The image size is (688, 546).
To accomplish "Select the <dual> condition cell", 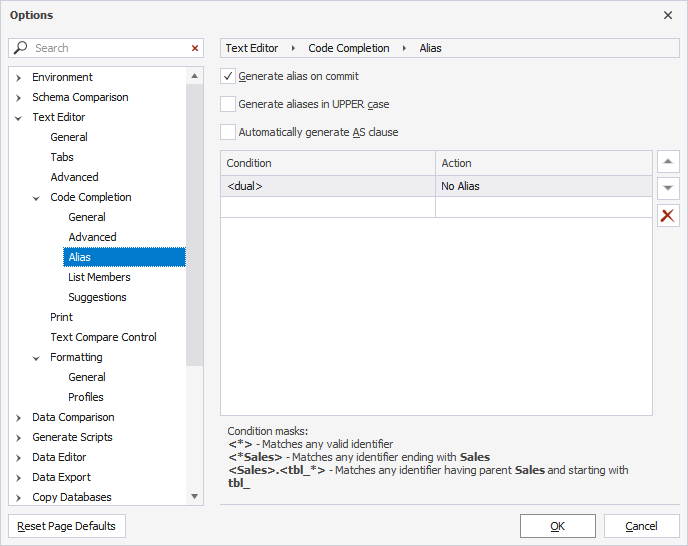I will click(x=328, y=187).
